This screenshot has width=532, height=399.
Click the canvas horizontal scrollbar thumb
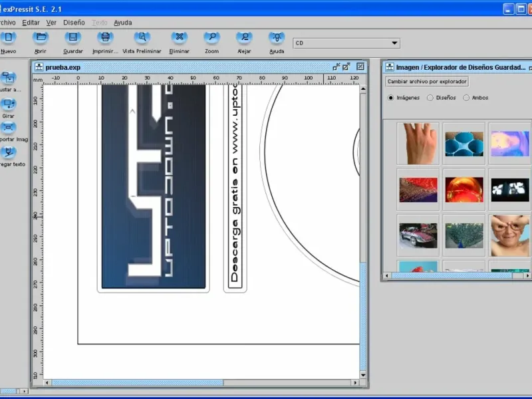(137, 383)
